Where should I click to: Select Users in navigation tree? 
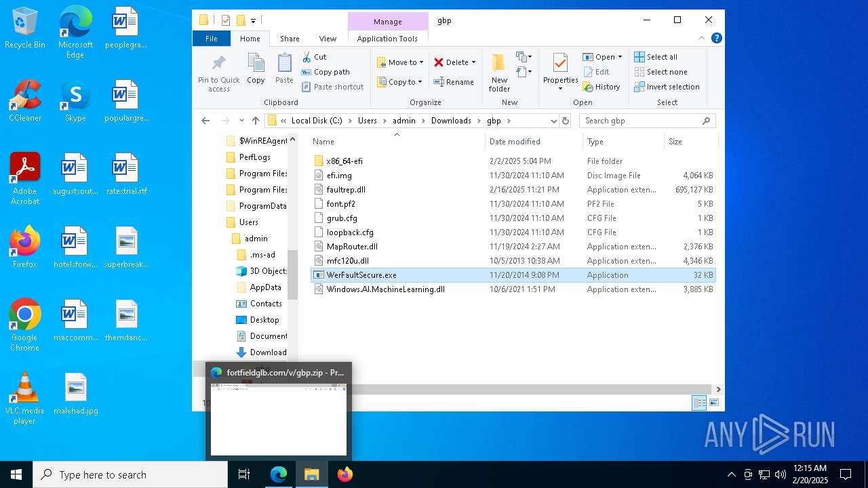tap(248, 222)
